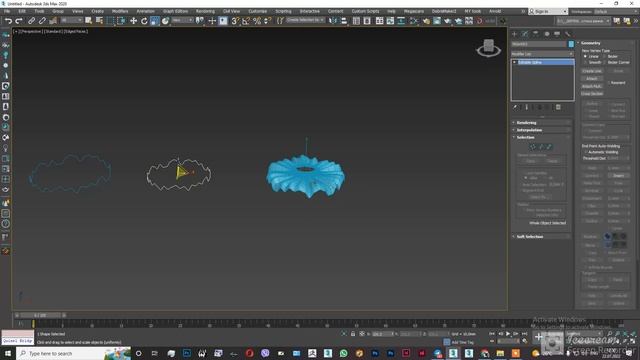Open the File menu

tap(7, 11)
